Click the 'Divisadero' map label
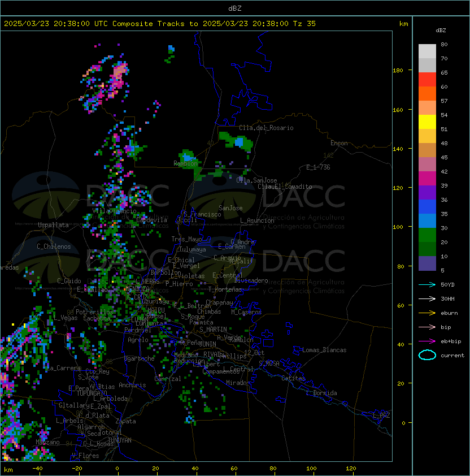Viewport: 470px width, 476px height. tap(251, 280)
